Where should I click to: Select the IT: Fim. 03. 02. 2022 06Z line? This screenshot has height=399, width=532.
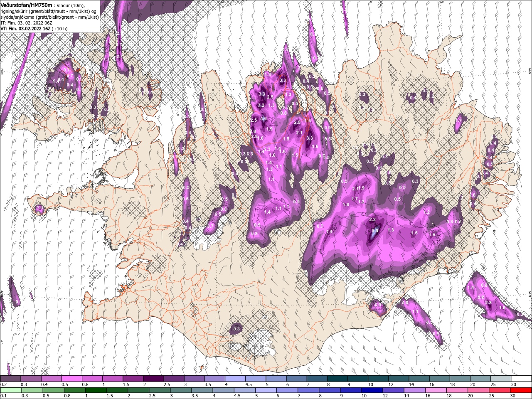[x=26, y=23]
